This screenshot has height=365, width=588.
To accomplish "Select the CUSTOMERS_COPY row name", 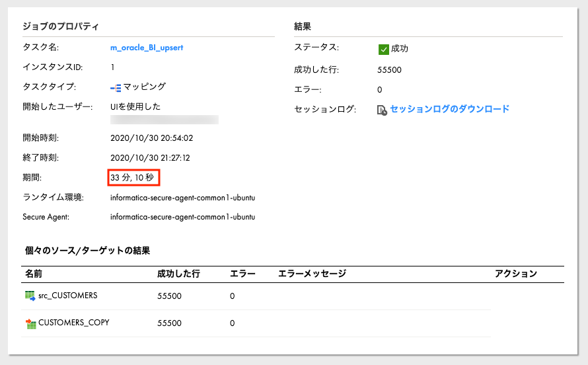I will [74, 323].
